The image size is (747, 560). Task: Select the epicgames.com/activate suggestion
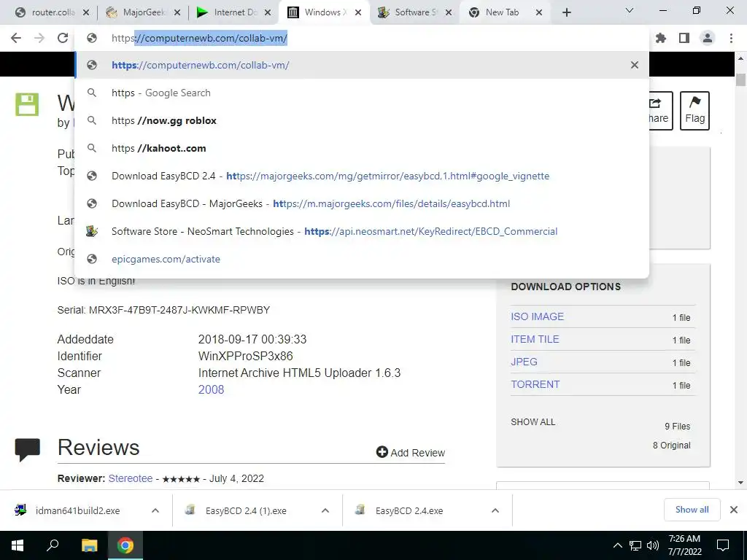pos(362,259)
